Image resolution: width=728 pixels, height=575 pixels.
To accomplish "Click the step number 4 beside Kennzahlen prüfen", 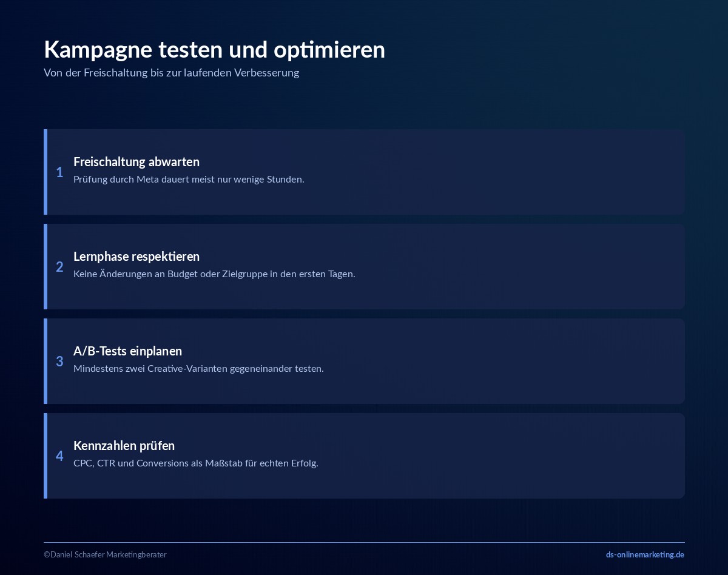I will click(x=59, y=456).
